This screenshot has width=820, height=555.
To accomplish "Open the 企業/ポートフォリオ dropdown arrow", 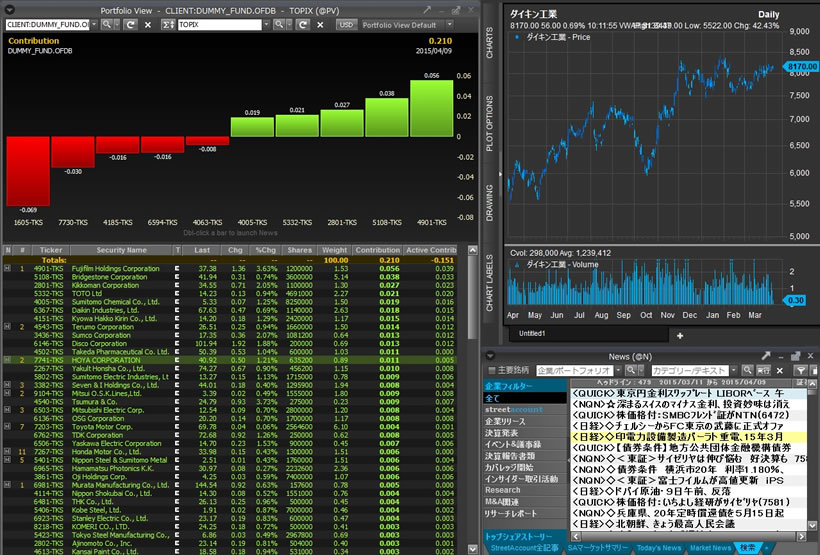I will (x=619, y=370).
